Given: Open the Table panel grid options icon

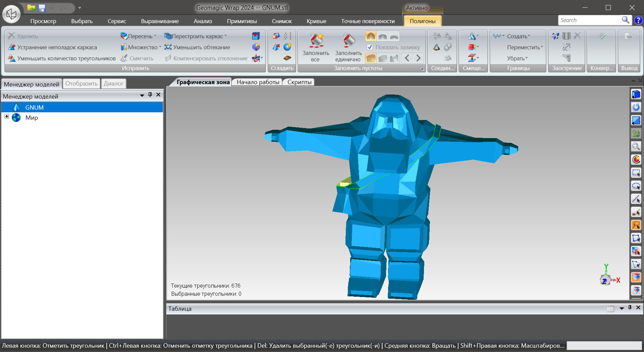Looking at the screenshot, I should click(x=610, y=309).
